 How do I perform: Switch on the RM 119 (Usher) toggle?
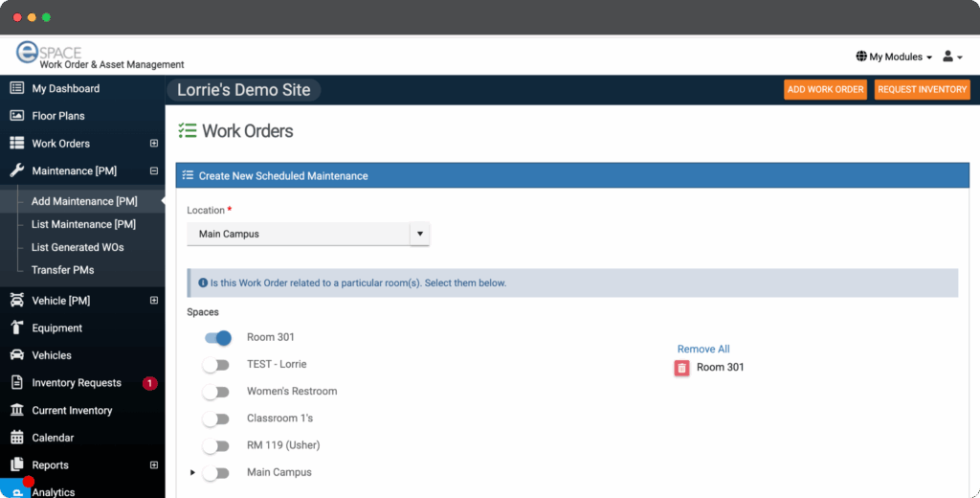[216, 446]
